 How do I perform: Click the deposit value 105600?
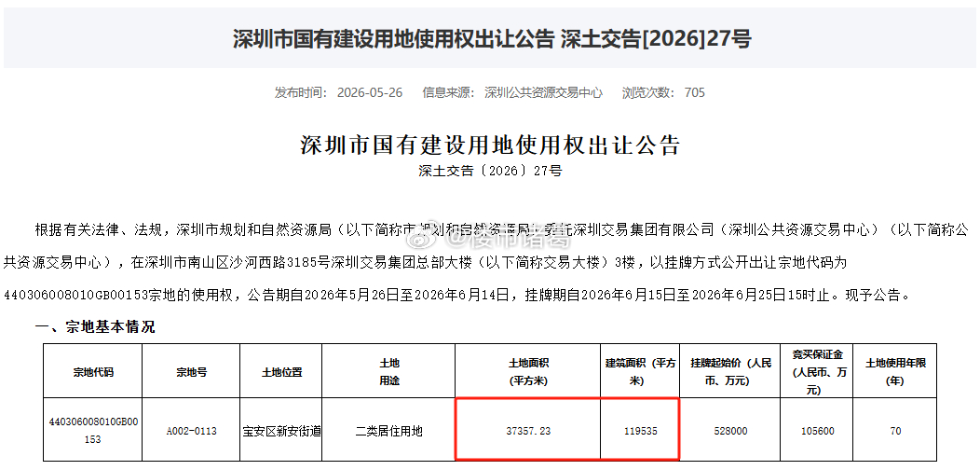816,431
